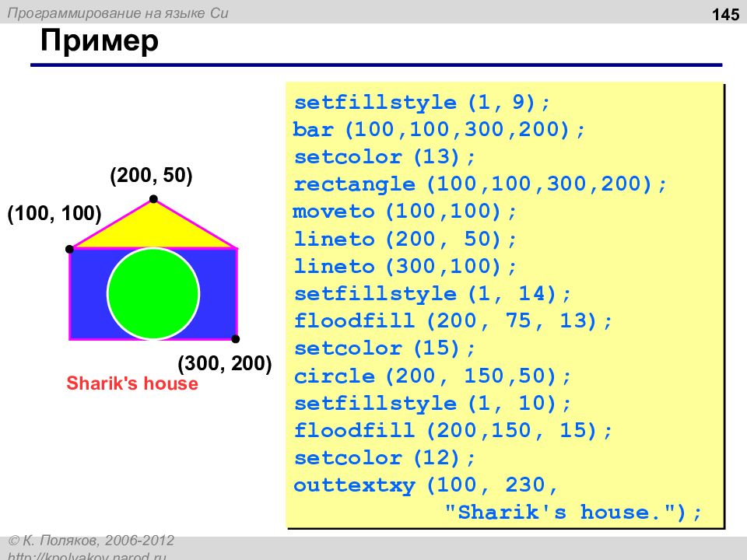Click the header text "Программирование на языке Си"
Viewport: 747px width, 560px height.
tap(117, 13)
